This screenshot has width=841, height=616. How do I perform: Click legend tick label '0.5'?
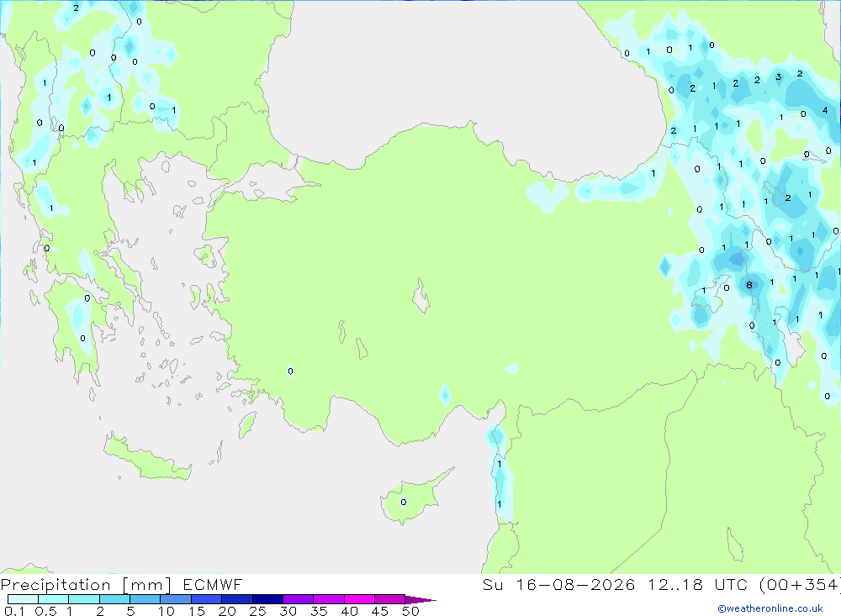(45, 611)
